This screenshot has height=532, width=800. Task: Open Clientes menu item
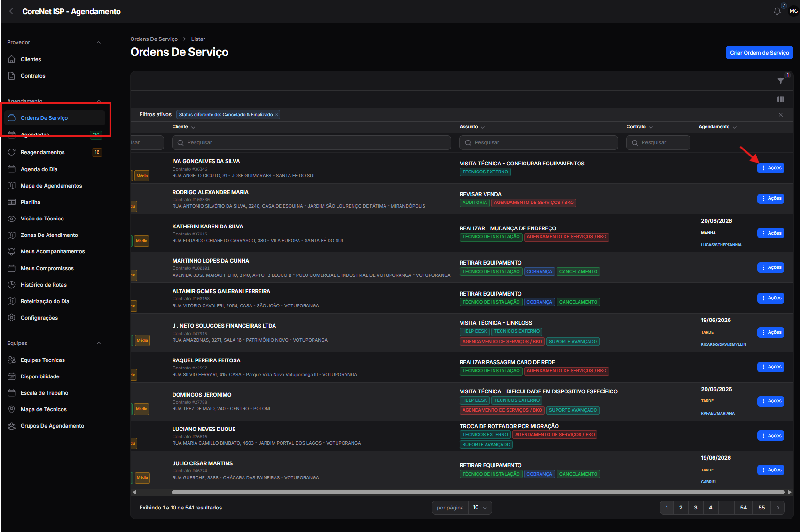click(31, 59)
